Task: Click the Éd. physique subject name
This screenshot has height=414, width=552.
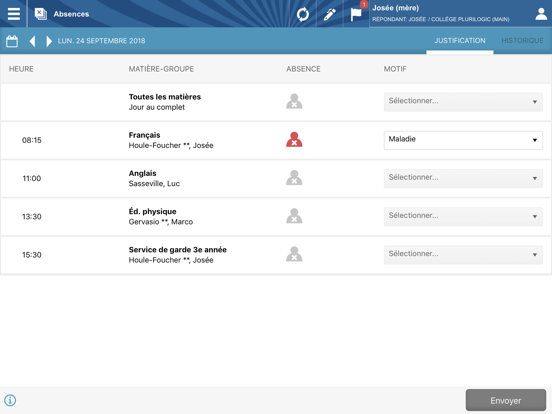Action: pyautogui.click(x=152, y=212)
